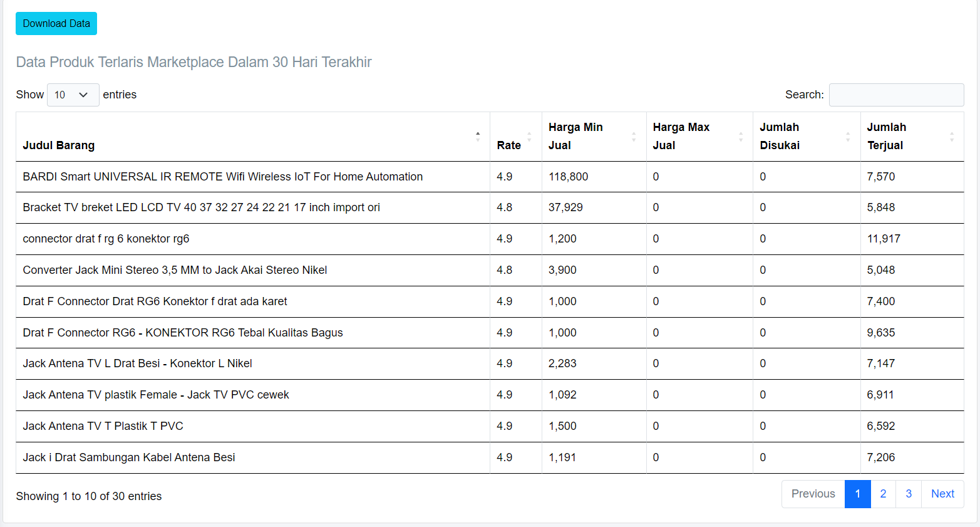This screenshot has height=527, width=980.
Task: Click the Bracket TV breket LED row
Action: click(x=201, y=207)
